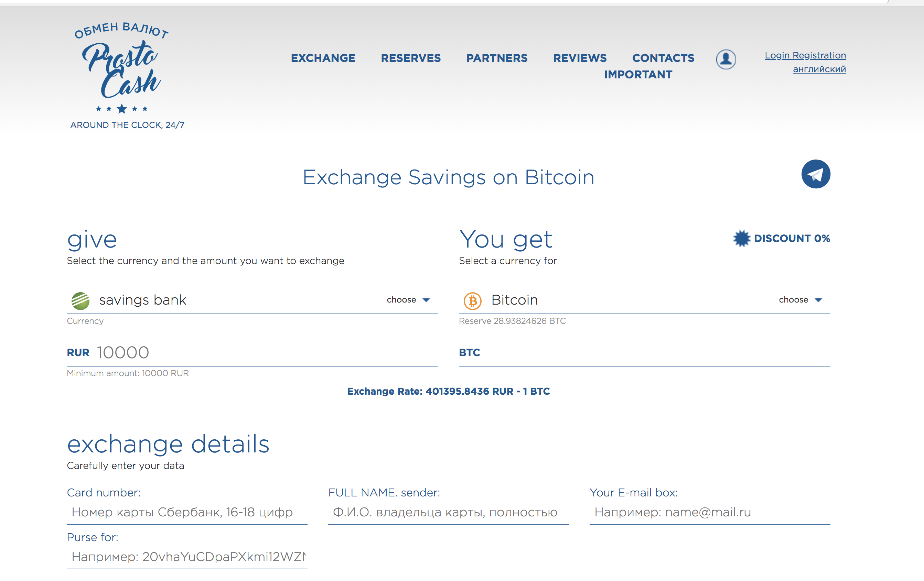Expand the Bitcoin currency choose dropdown
Image resolution: width=924 pixels, height=581 pixels.
(801, 300)
